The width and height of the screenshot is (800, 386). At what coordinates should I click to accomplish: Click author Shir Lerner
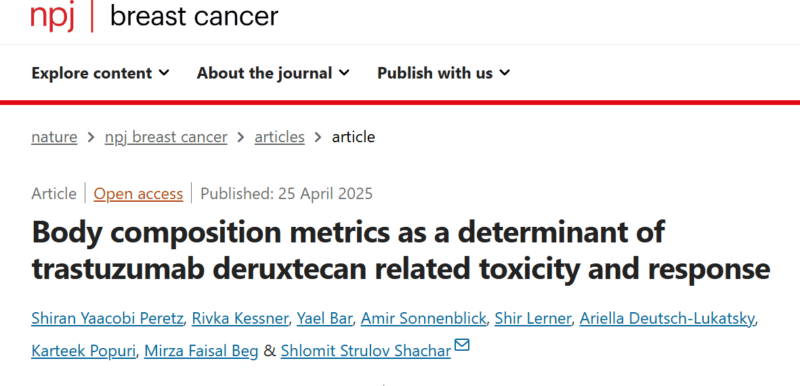[533, 319]
